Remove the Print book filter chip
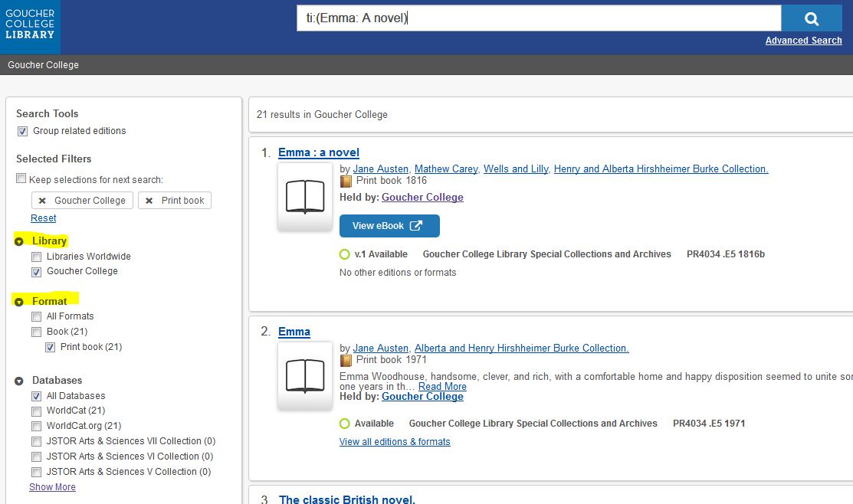 coord(149,201)
